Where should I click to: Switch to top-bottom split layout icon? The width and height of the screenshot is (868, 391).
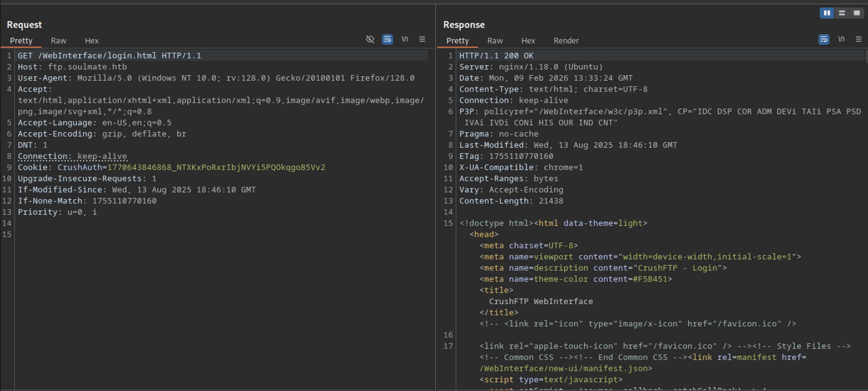pyautogui.click(x=842, y=13)
